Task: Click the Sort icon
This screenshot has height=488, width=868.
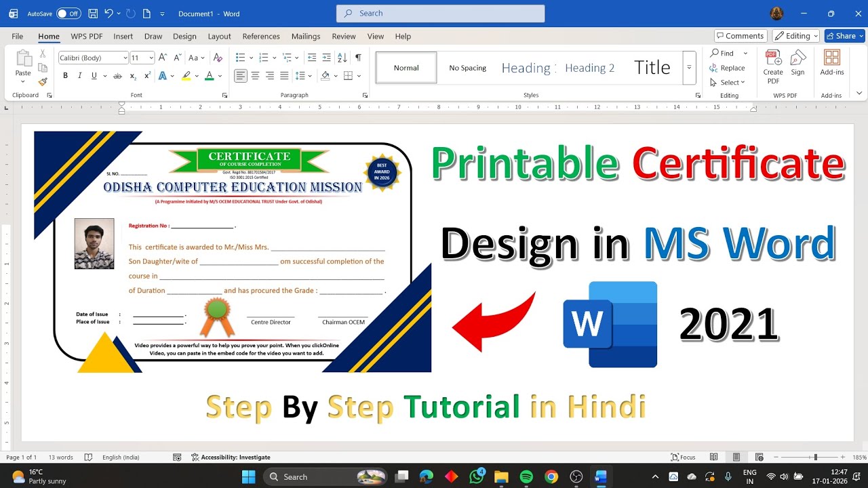Action: point(342,58)
